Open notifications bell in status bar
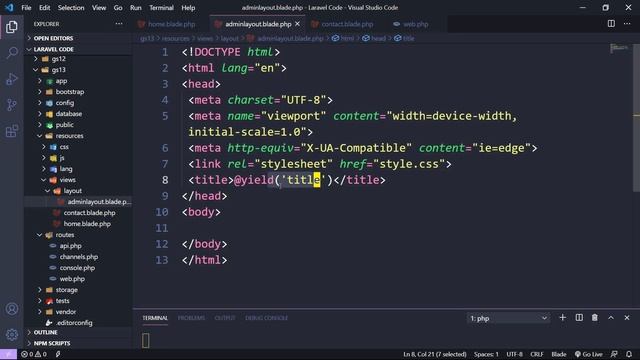 pos(629,354)
